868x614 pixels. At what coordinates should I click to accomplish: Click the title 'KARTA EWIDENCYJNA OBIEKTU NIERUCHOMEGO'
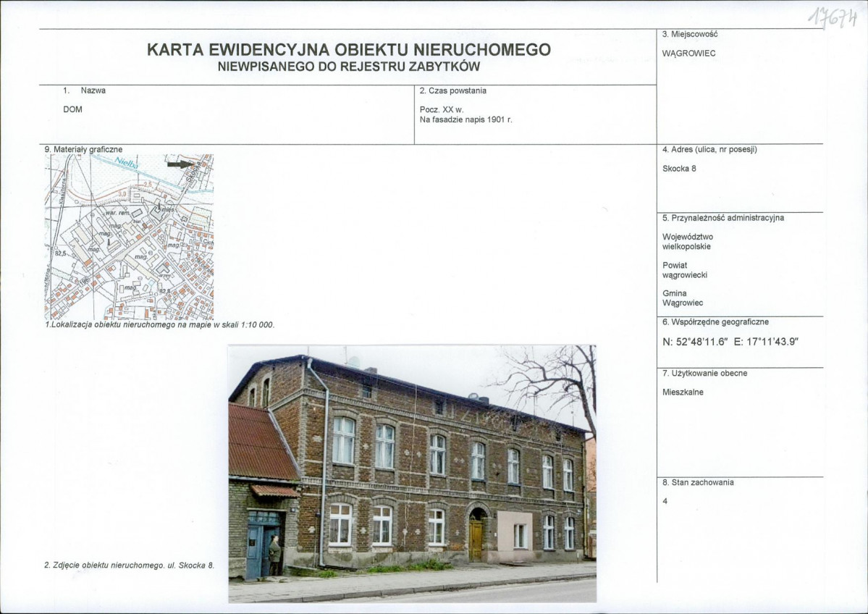coord(349,50)
